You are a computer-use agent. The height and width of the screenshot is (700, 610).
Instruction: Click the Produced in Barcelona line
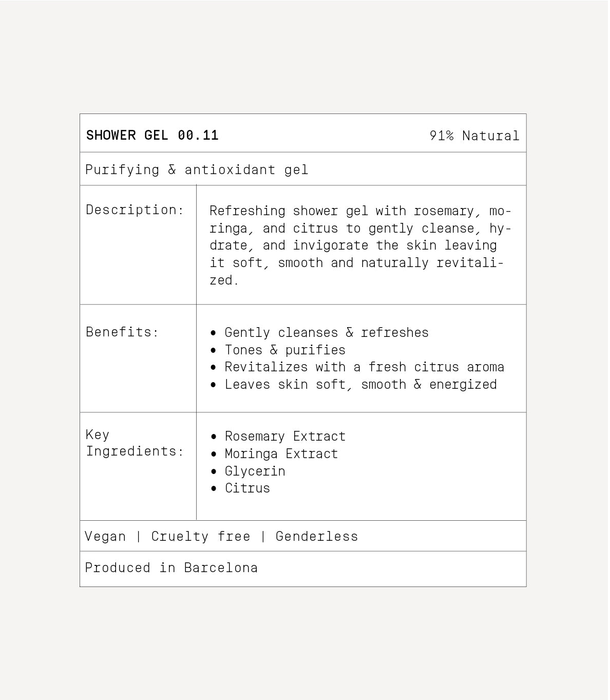[171, 567]
